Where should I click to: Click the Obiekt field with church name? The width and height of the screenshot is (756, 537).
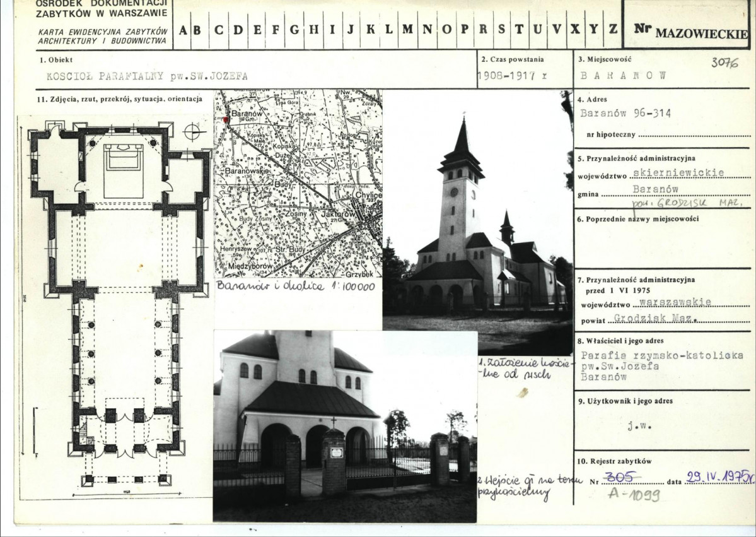point(147,76)
